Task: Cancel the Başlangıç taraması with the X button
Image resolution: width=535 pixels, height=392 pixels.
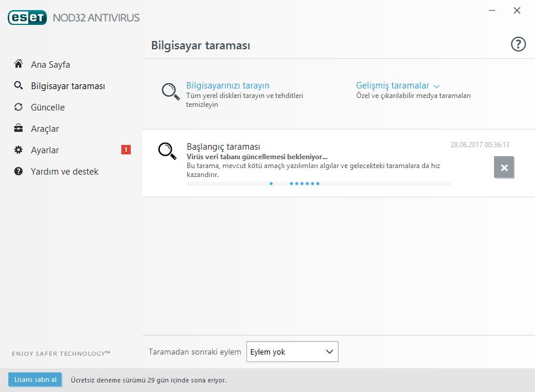Action: tap(504, 167)
